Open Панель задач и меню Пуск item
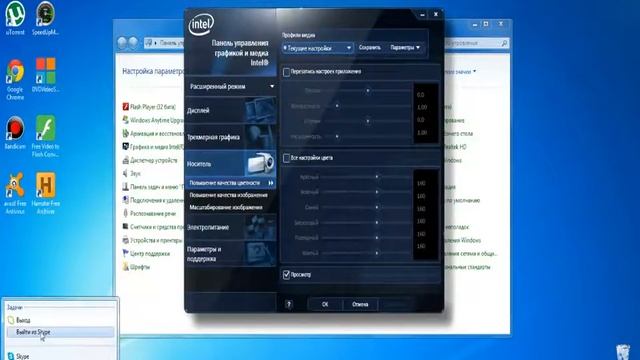640x360 pixels. coord(153,187)
